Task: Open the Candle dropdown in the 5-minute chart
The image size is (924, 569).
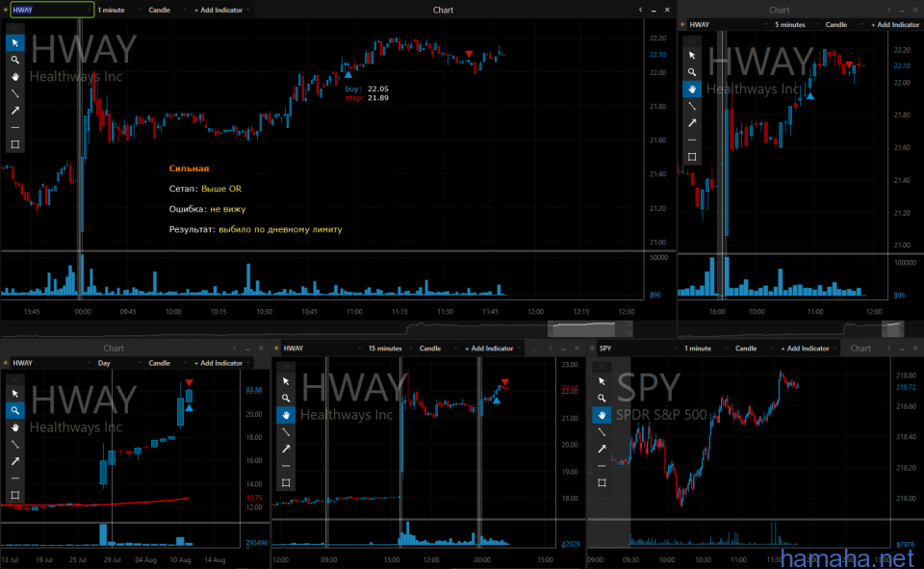Action: [x=843, y=25]
